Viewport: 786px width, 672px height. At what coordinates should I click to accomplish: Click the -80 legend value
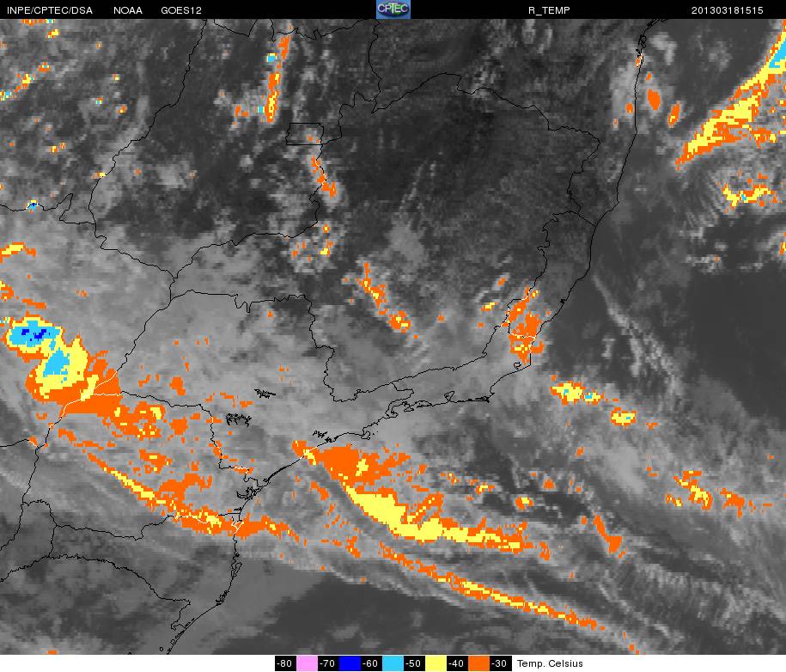tap(284, 663)
